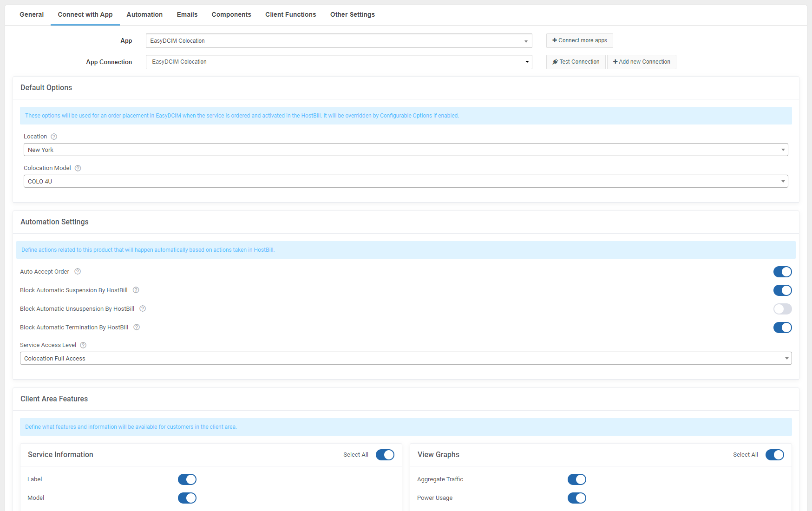Select the Connect with App tab

pyautogui.click(x=85, y=15)
